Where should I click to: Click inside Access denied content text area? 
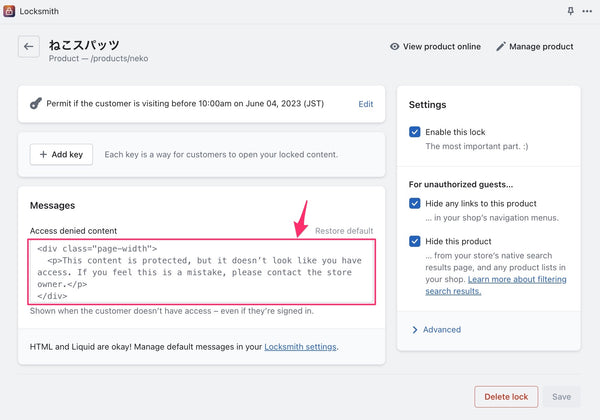[202, 272]
